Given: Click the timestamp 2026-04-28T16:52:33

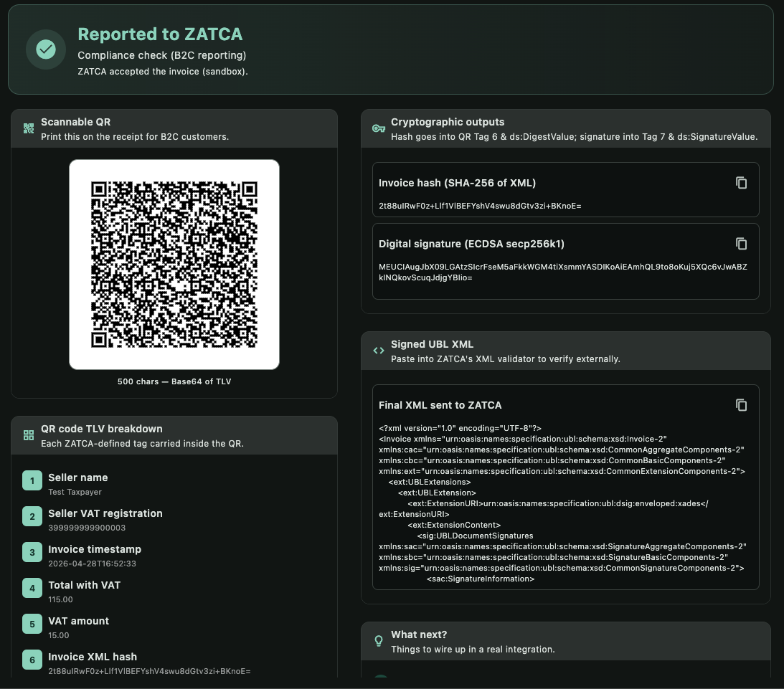Looking at the screenshot, I should coord(92,564).
